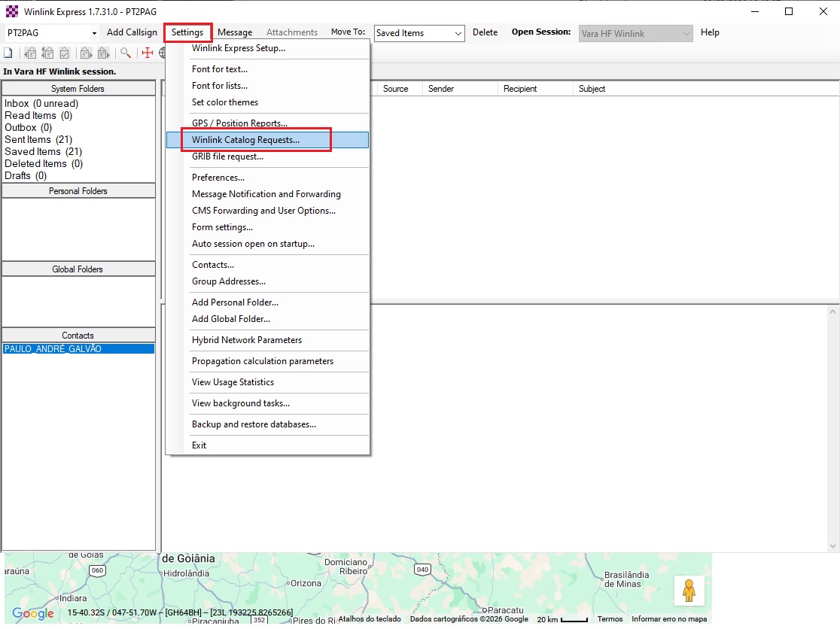Select the PAULO_ANDRÉ_GALVÃO contact
This screenshot has height=629, width=840.
(53, 349)
